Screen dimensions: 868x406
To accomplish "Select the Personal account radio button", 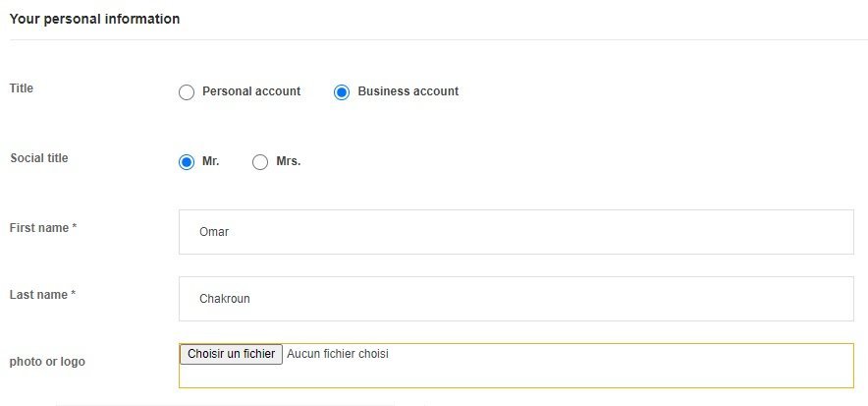I will click(187, 92).
